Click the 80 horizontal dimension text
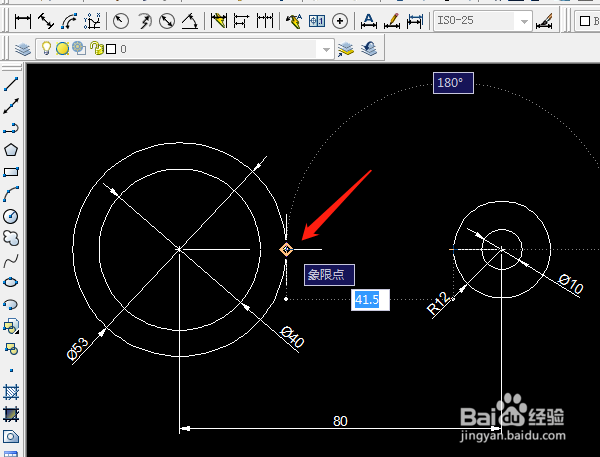 point(340,421)
